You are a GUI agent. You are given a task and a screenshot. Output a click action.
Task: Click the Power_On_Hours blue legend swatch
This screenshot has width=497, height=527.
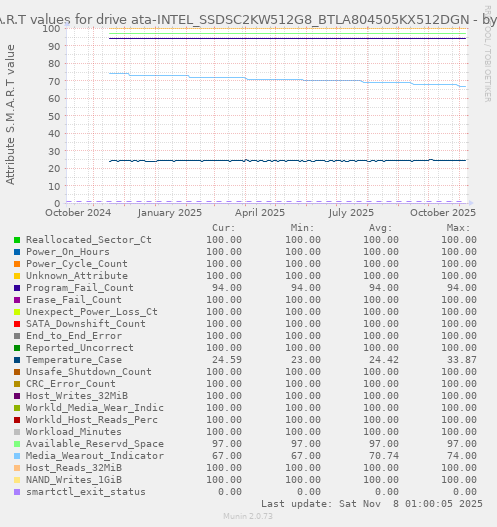(x=17, y=252)
